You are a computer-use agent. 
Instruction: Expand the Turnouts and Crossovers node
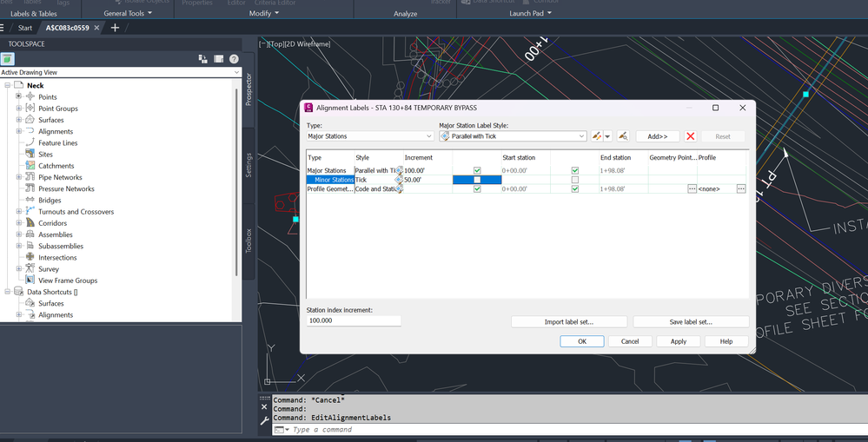(x=19, y=211)
